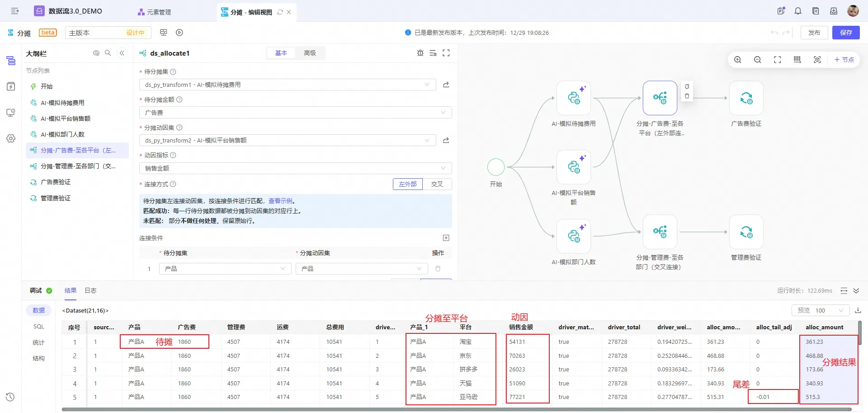Click the run/play icon next to version selector
This screenshot has height=413, width=868.
179,33
